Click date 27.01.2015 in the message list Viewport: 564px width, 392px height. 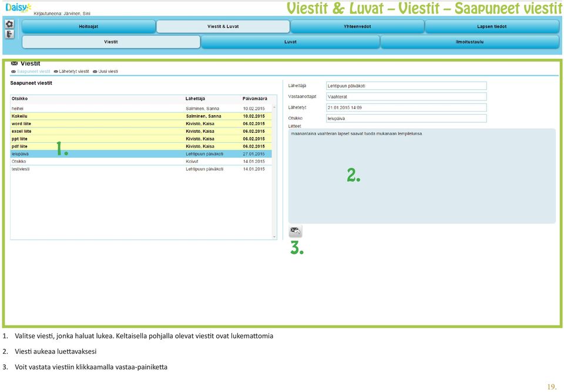(254, 154)
